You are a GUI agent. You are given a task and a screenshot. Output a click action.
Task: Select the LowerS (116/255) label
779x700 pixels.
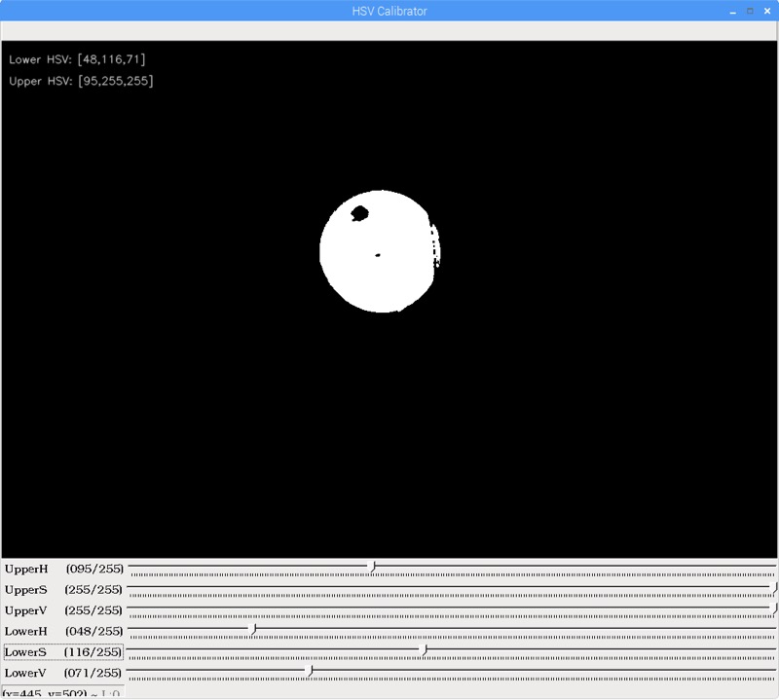point(63,652)
